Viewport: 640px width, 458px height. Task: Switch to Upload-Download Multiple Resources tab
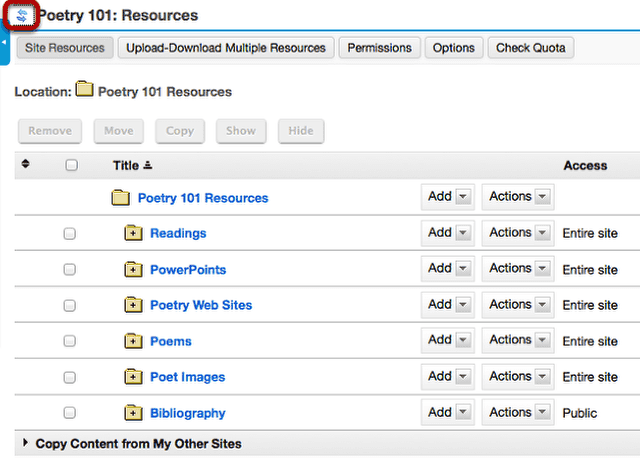click(226, 48)
